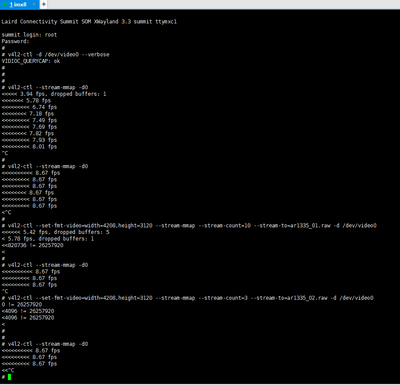Click the empty tab bar area
400x385 pixels.
[x=223, y=4]
